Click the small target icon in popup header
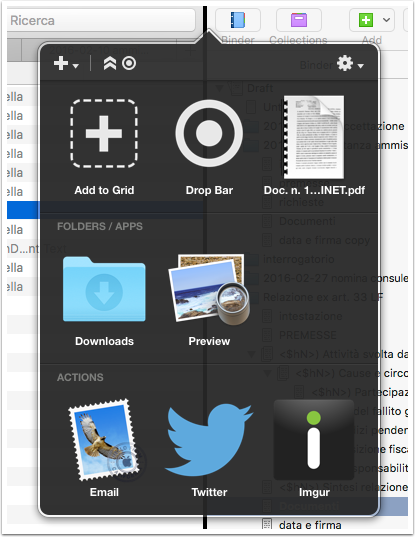415x537 pixels. point(129,63)
